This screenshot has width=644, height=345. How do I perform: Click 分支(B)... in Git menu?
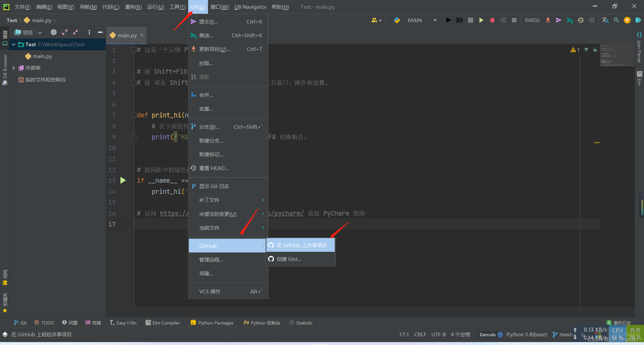[228, 127]
